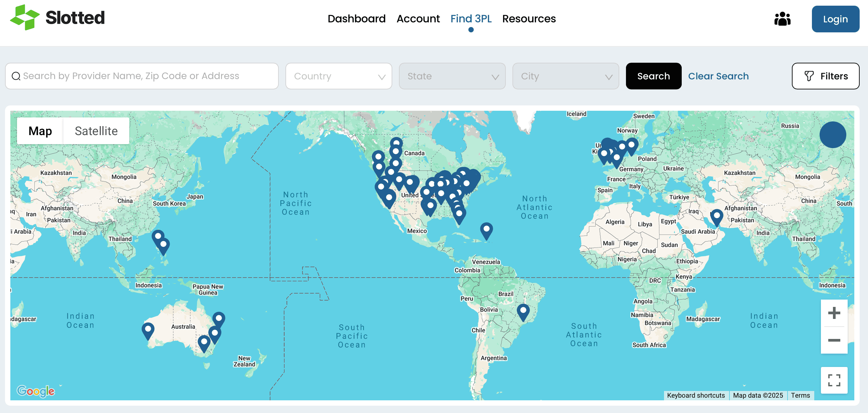
Task: Open the people/community icon in the header
Action: (783, 19)
